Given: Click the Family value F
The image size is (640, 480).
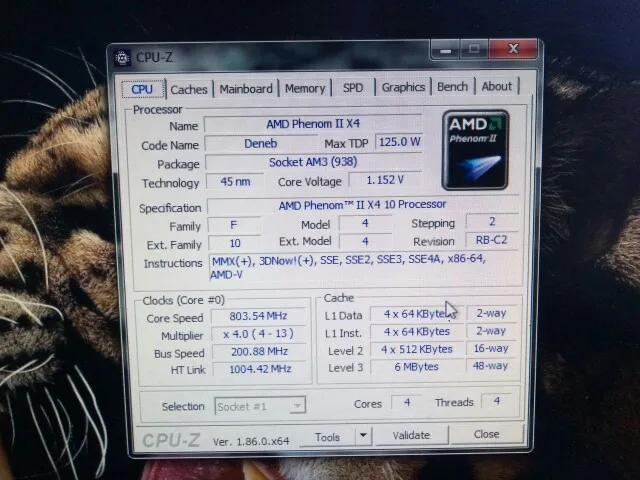Looking at the screenshot, I should pos(234,225).
